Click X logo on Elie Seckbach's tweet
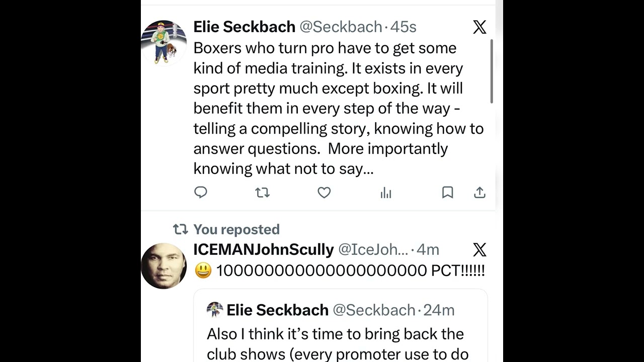 pyautogui.click(x=479, y=27)
